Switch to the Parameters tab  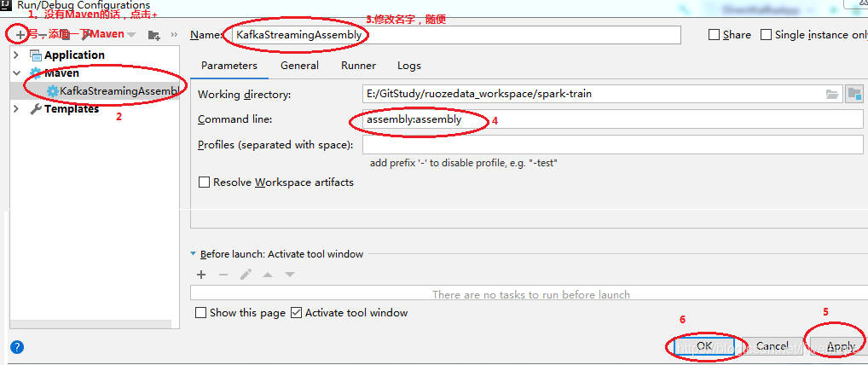[229, 66]
